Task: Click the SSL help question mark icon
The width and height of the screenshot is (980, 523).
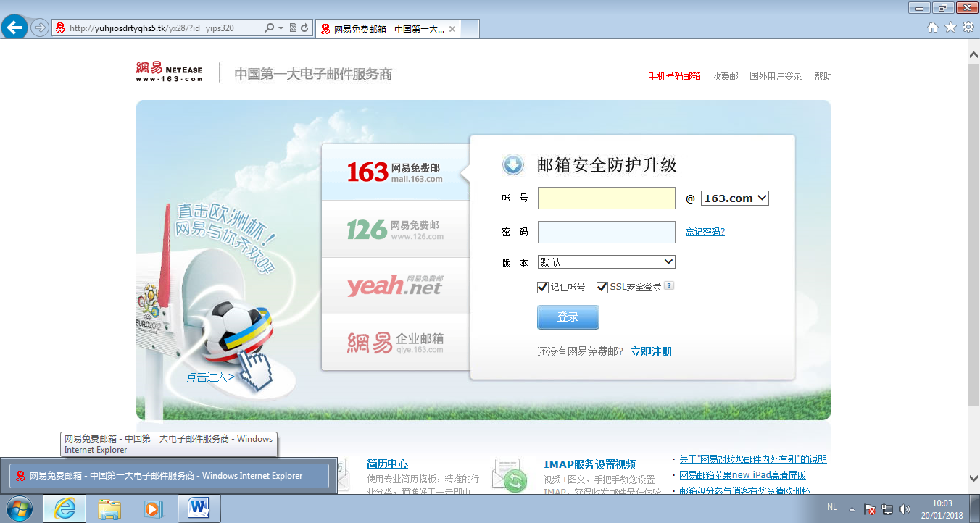Action: (x=669, y=285)
